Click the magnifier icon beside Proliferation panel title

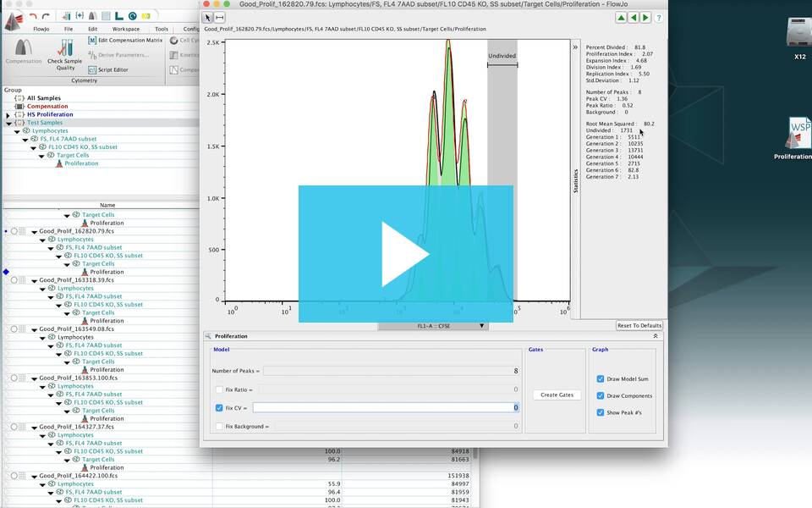click(208, 336)
